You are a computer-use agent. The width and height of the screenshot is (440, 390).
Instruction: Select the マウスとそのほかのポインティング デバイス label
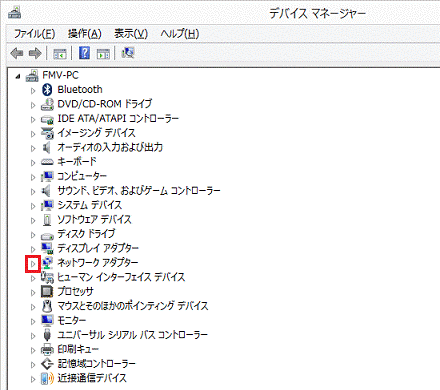133,306
